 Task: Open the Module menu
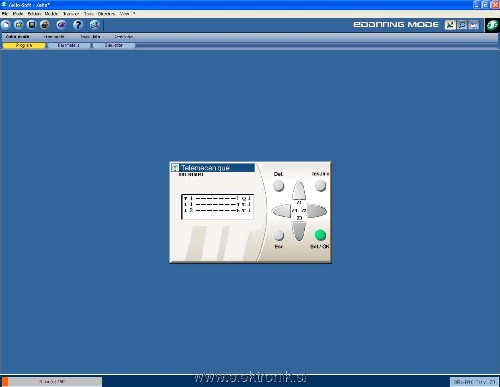(51, 14)
